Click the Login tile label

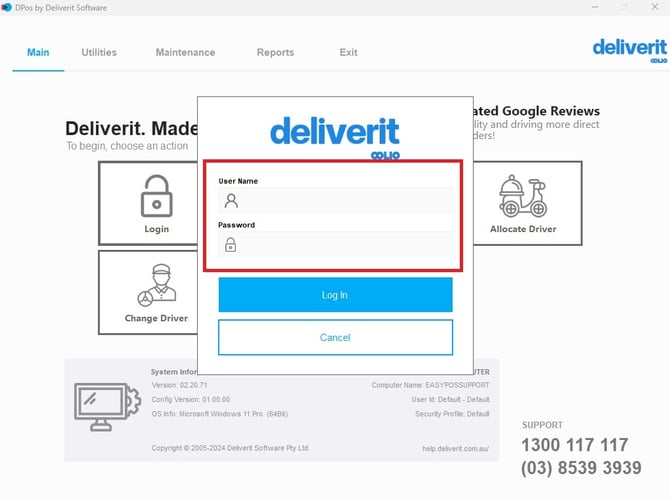pos(156,229)
